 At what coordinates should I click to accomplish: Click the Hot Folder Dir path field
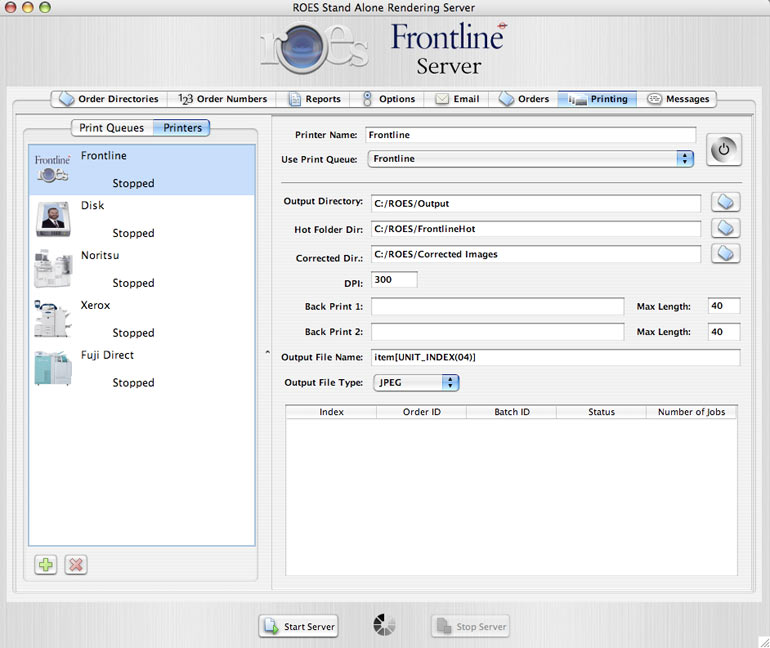pos(536,229)
